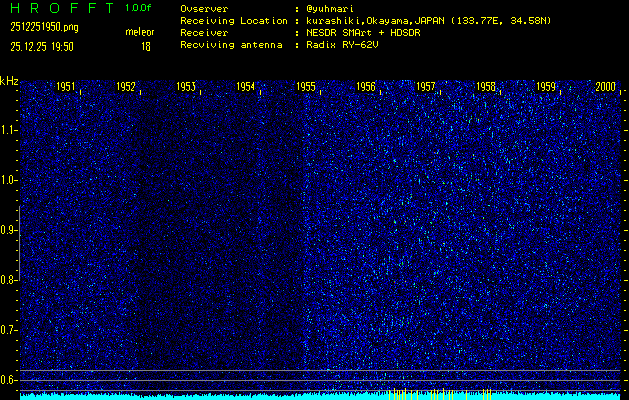The image size is (629, 400).
Task: Click the 1.0 kHz frequency tick label
Action: pyautogui.click(x=8, y=181)
